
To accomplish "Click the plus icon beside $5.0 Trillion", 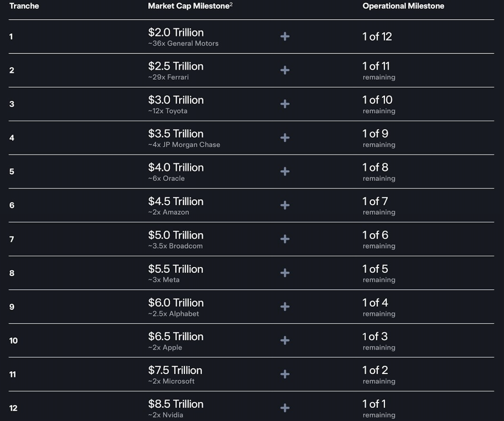I will [x=285, y=239].
